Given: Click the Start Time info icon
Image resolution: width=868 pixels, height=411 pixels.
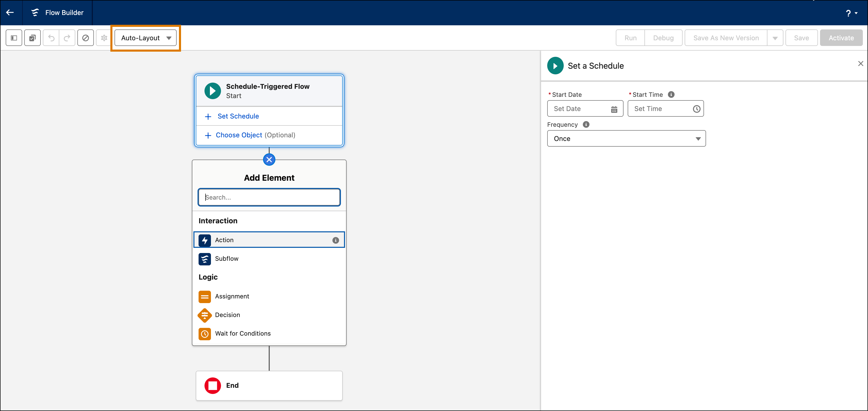Looking at the screenshot, I should tap(671, 94).
